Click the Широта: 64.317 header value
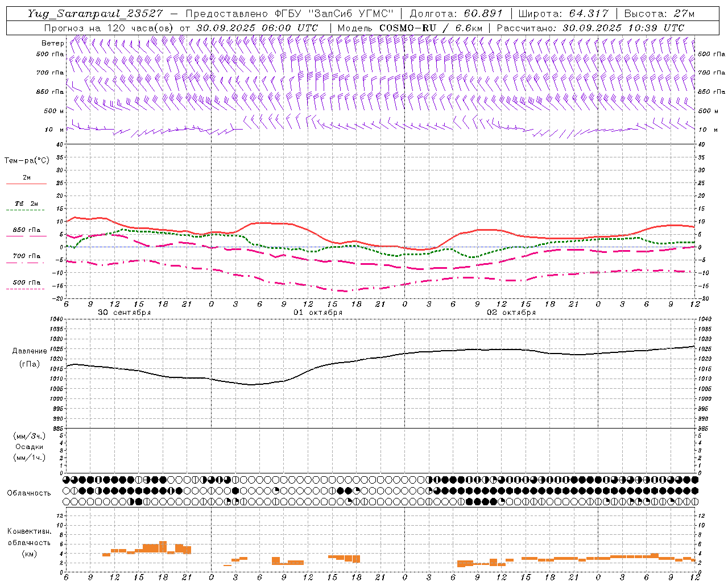This screenshot has height=582, width=728. point(563,14)
